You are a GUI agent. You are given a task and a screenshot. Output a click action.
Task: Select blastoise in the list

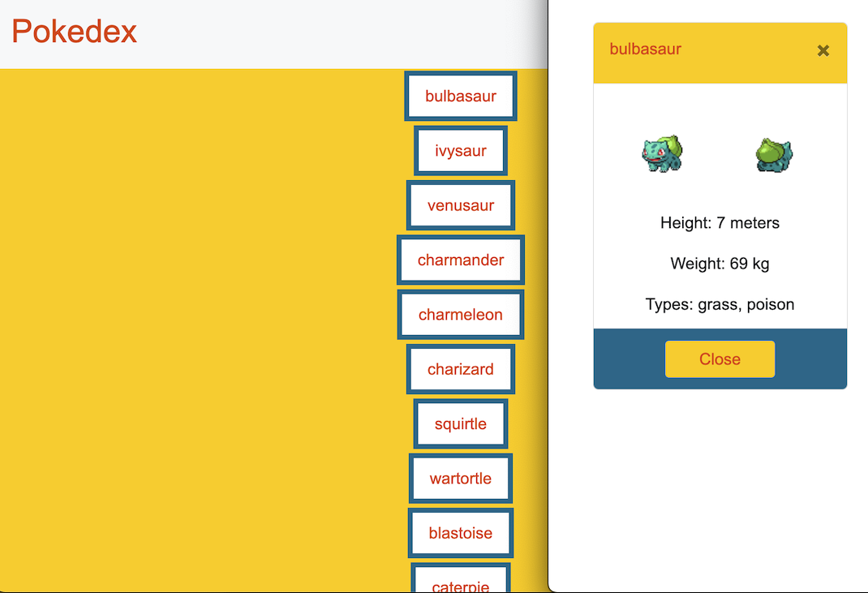click(461, 533)
